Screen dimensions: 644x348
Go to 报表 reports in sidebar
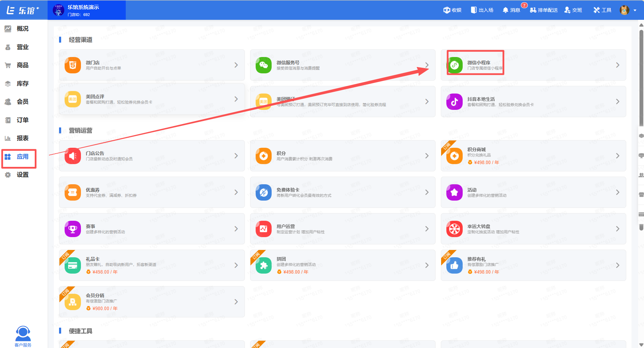[x=17, y=138]
